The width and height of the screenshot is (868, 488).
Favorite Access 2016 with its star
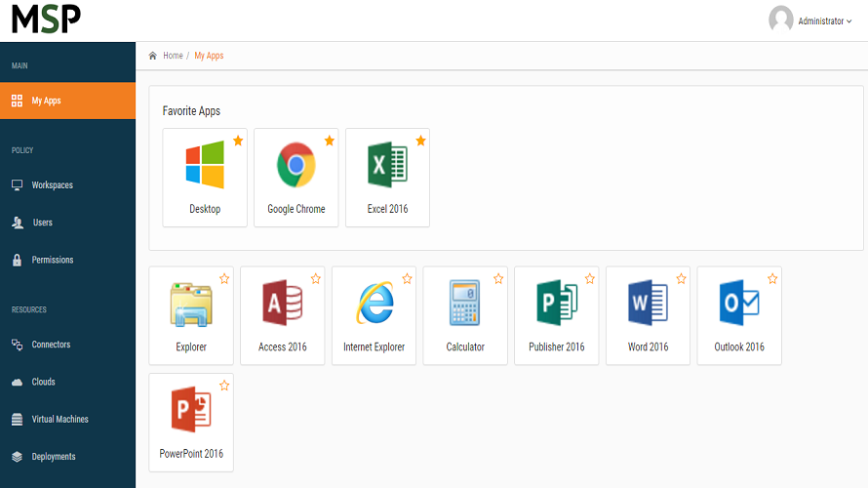[x=316, y=278]
